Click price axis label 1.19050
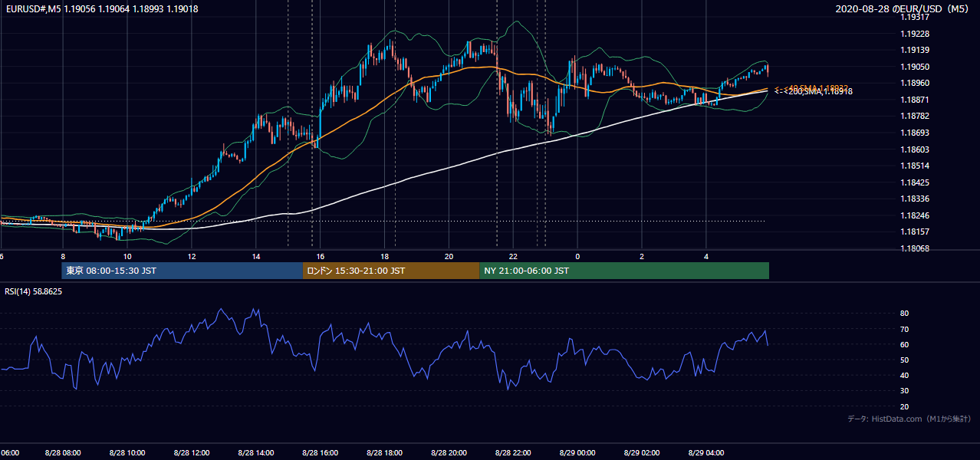The height and width of the screenshot is (460, 980). 914,67
